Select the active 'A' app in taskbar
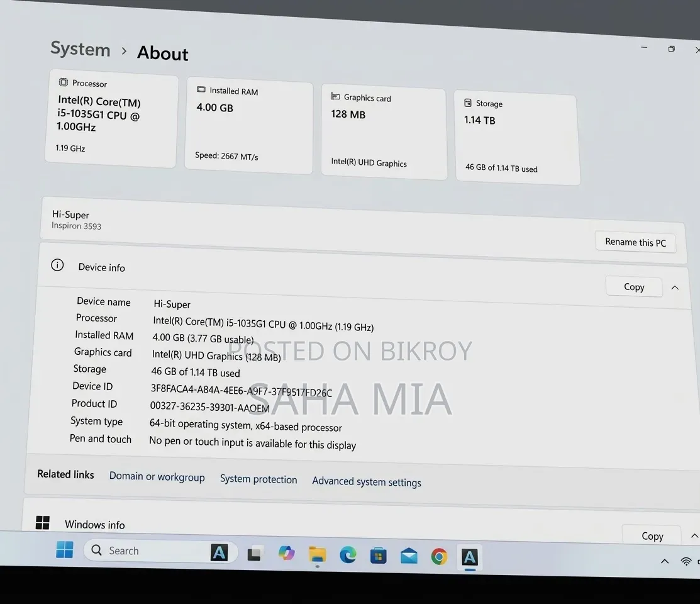The width and height of the screenshot is (700, 604). coord(470,557)
